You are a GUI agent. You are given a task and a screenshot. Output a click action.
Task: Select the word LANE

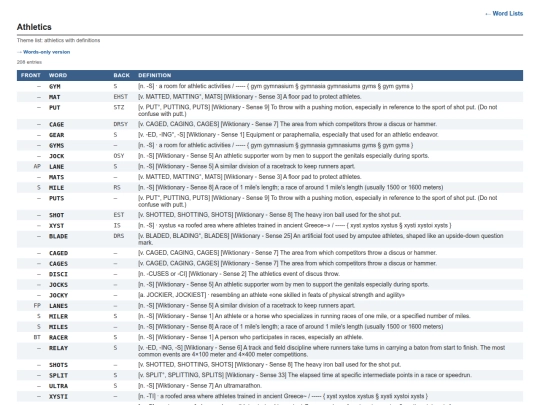(56, 167)
